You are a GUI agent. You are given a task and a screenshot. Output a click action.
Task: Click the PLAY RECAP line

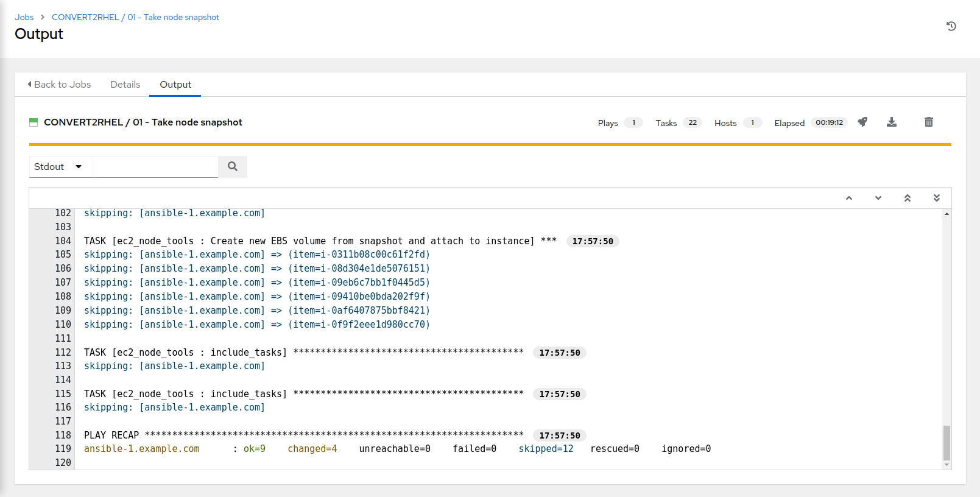click(304, 435)
